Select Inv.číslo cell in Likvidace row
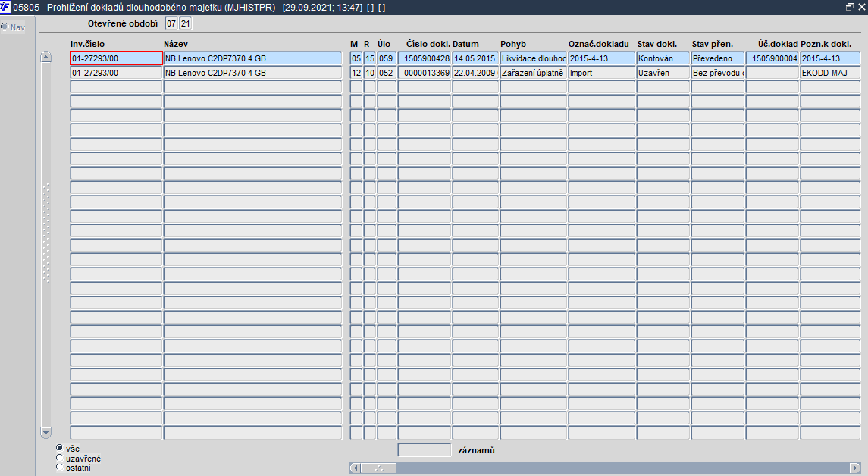The width and height of the screenshot is (868, 476). (x=116, y=58)
